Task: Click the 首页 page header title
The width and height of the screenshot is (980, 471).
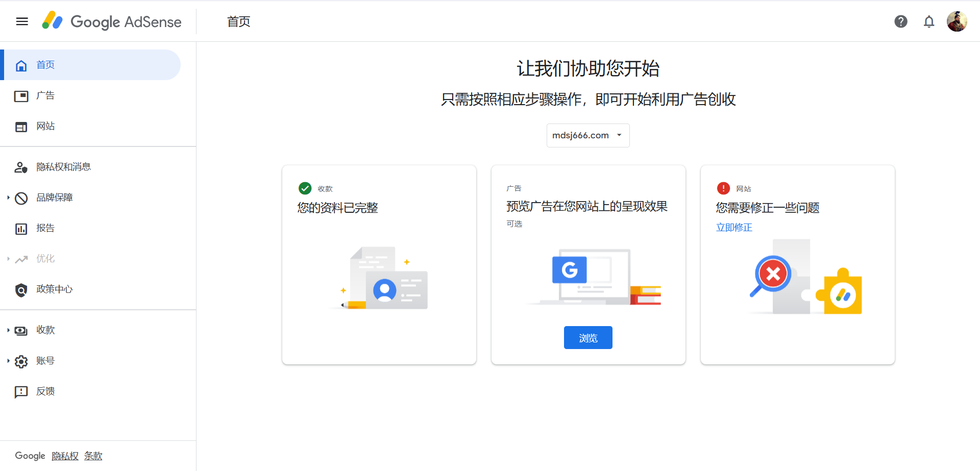Action: pos(239,21)
